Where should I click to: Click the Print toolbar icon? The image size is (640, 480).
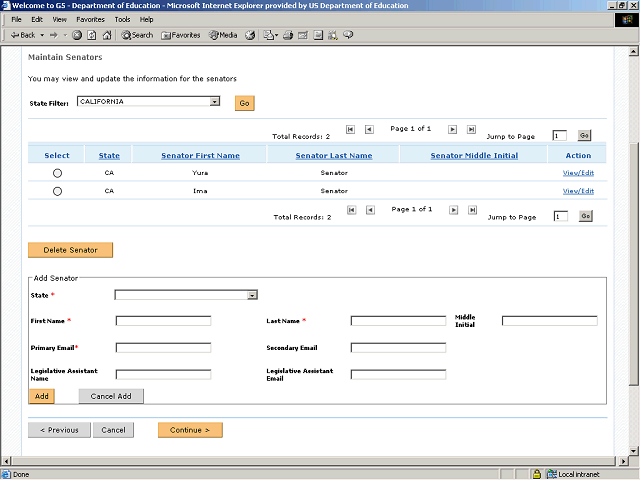click(288, 35)
